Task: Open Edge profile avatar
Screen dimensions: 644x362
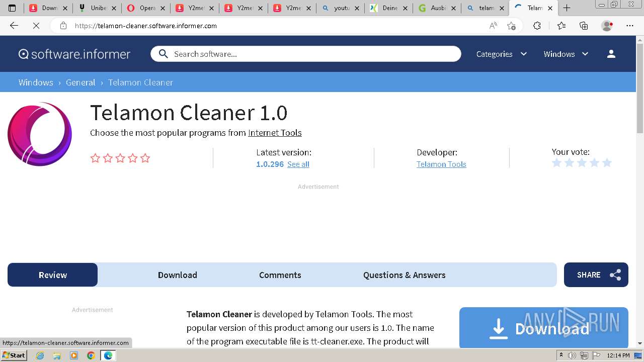Action: click(x=607, y=26)
